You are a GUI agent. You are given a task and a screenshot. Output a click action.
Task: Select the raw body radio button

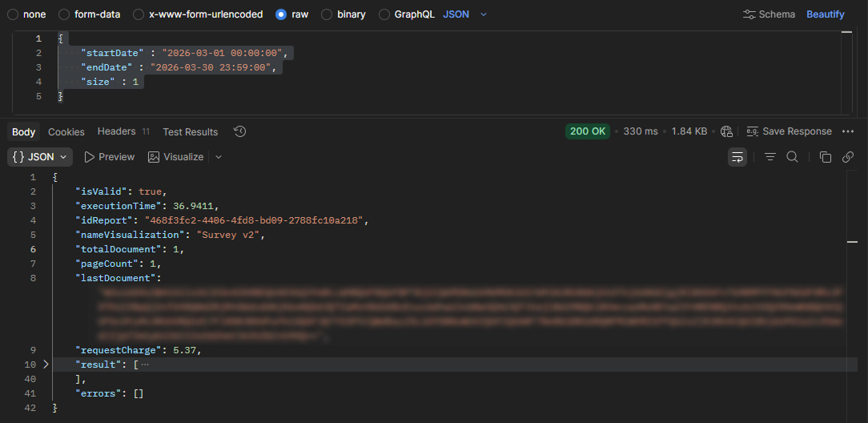click(x=281, y=14)
